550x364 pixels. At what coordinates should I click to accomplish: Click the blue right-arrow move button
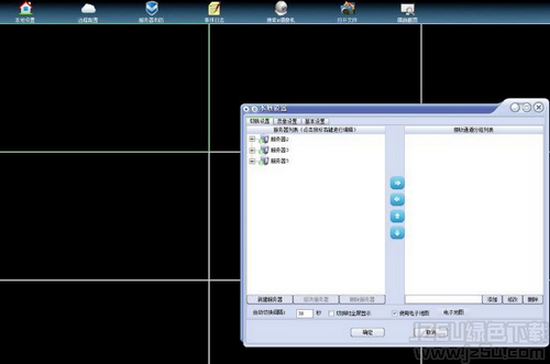(397, 183)
